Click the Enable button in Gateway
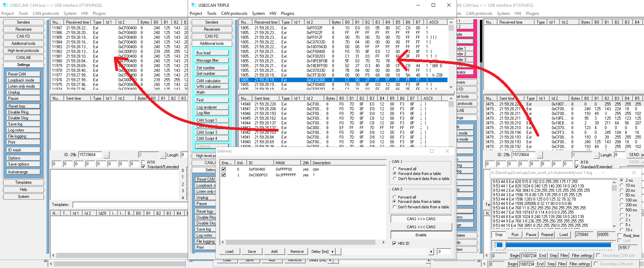 [421, 235]
